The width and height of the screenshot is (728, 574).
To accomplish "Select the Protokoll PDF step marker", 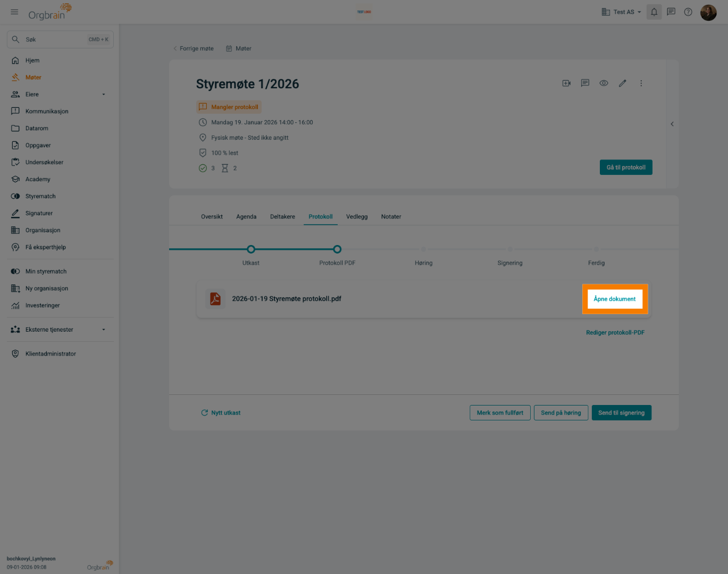I will click(x=337, y=249).
